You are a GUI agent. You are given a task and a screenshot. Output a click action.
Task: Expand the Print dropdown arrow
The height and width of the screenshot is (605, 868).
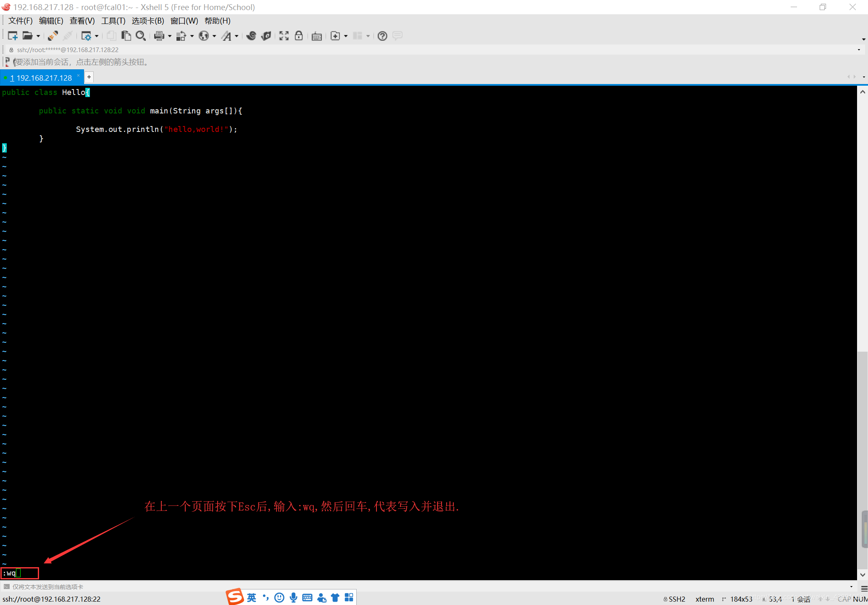click(170, 36)
